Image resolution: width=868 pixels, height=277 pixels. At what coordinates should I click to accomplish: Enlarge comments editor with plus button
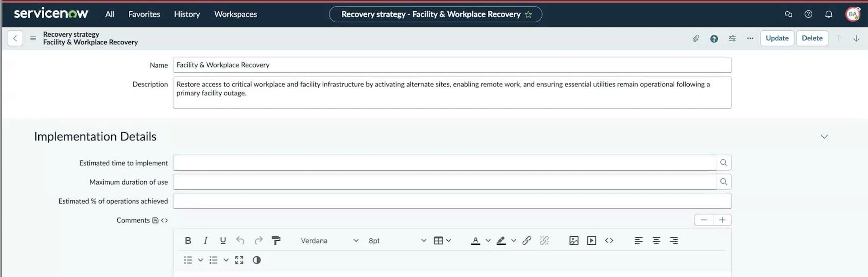(x=722, y=220)
